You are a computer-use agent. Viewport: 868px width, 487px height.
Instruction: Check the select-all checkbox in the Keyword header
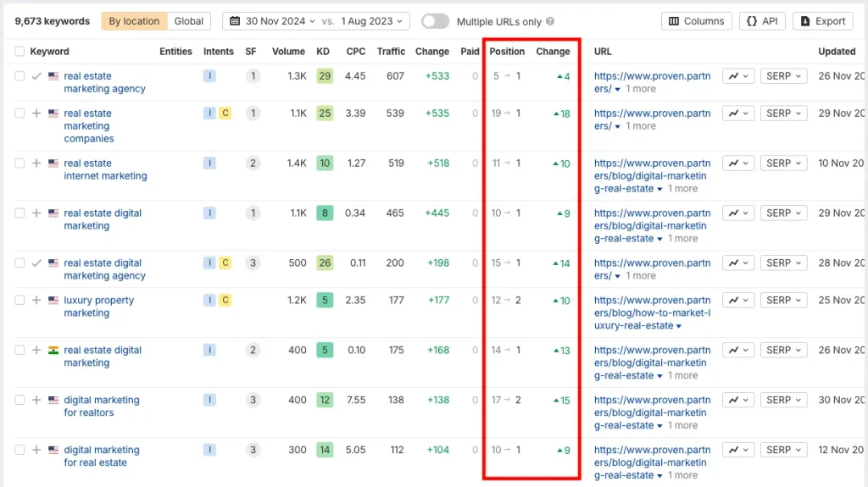pyautogui.click(x=19, y=52)
